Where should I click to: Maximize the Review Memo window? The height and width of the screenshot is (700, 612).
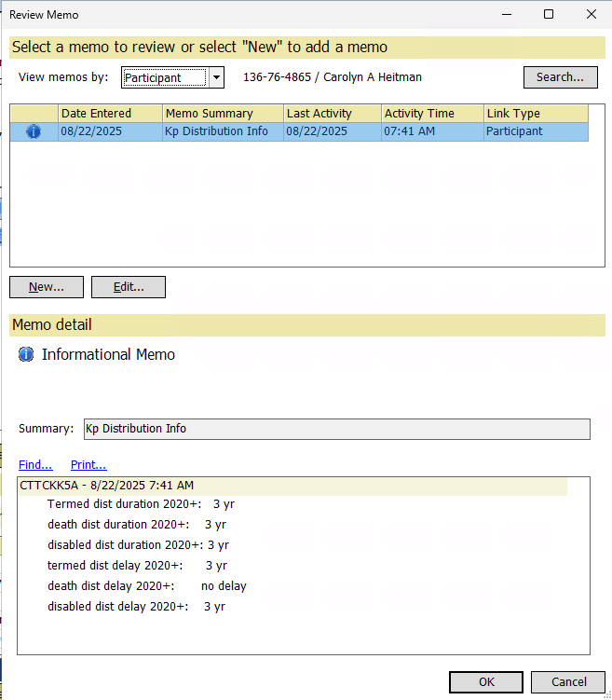[549, 14]
